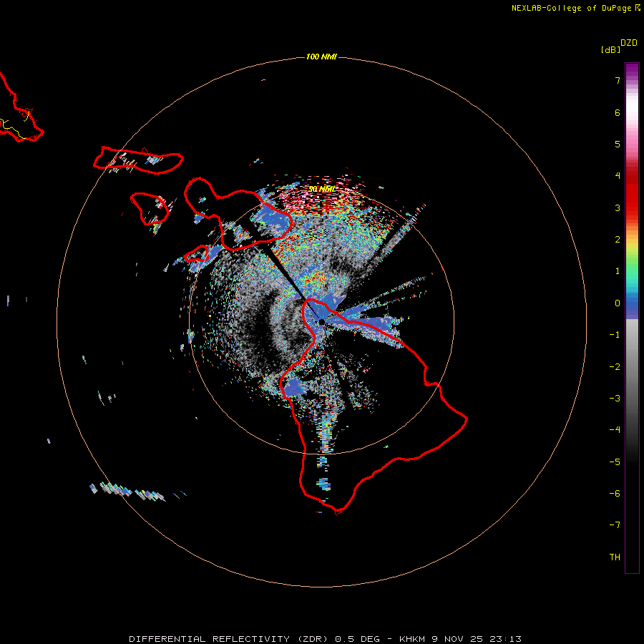
Task: Click the 5 dB tick label
Action: [x=618, y=144]
